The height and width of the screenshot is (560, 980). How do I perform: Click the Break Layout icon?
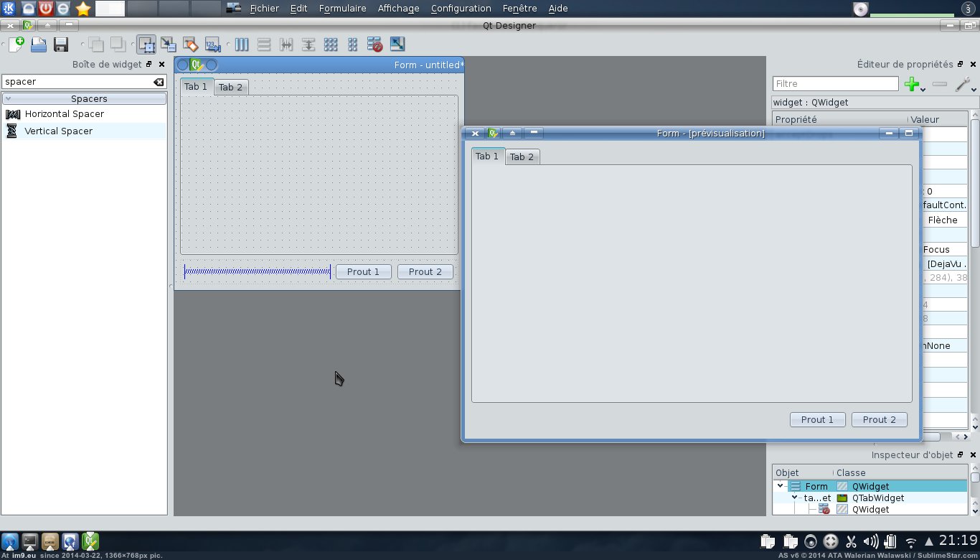coord(374,45)
